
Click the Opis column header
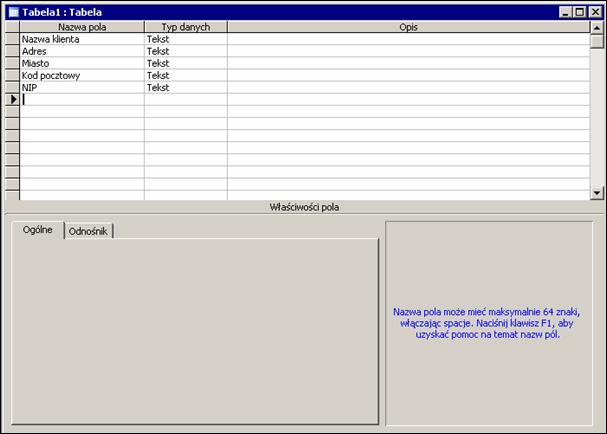pos(408,27)
